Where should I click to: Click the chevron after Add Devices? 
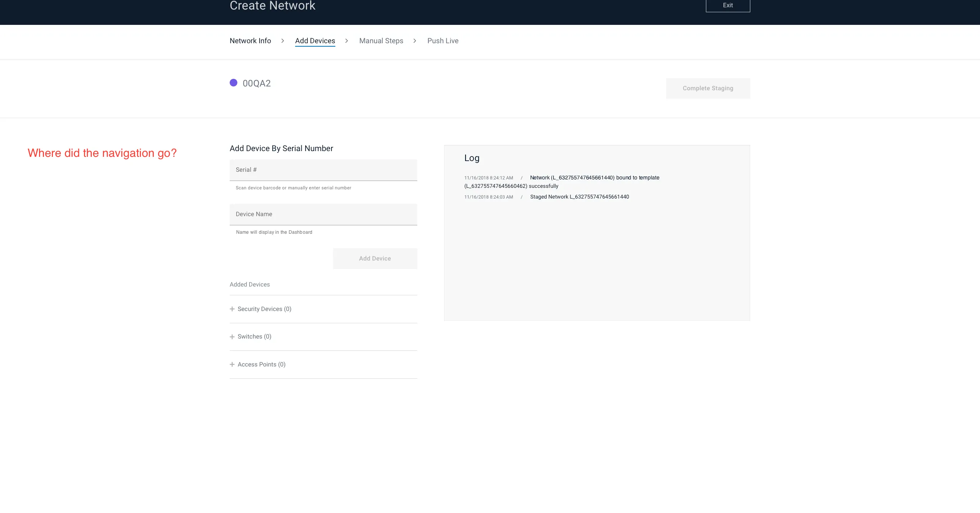(346, 41)
